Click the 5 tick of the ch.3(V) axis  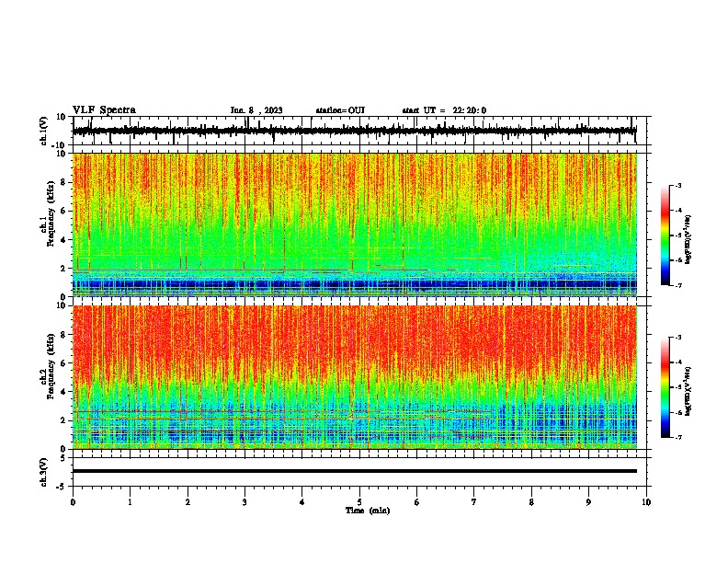63,458
